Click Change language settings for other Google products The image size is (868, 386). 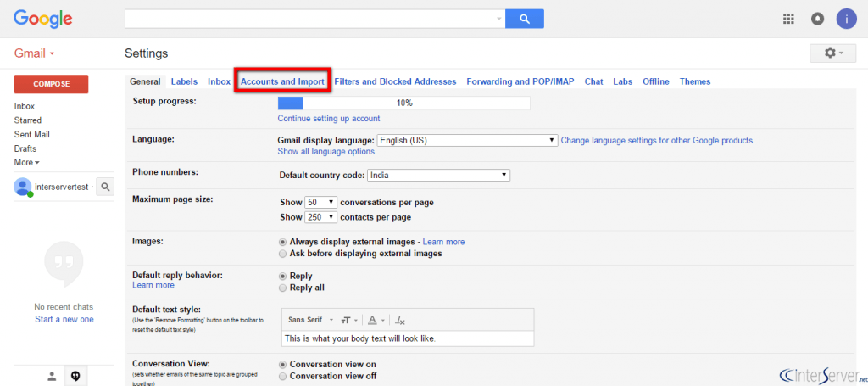click(657, 141)
